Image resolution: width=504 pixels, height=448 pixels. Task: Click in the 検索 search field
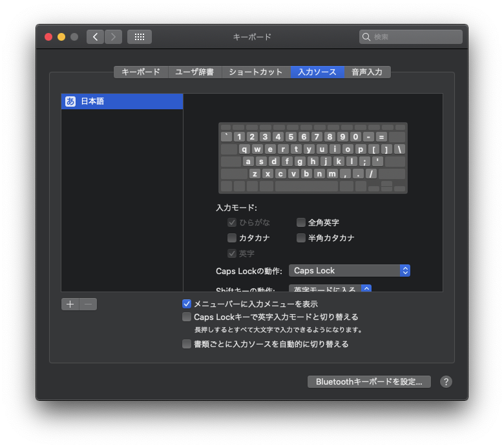411,37
